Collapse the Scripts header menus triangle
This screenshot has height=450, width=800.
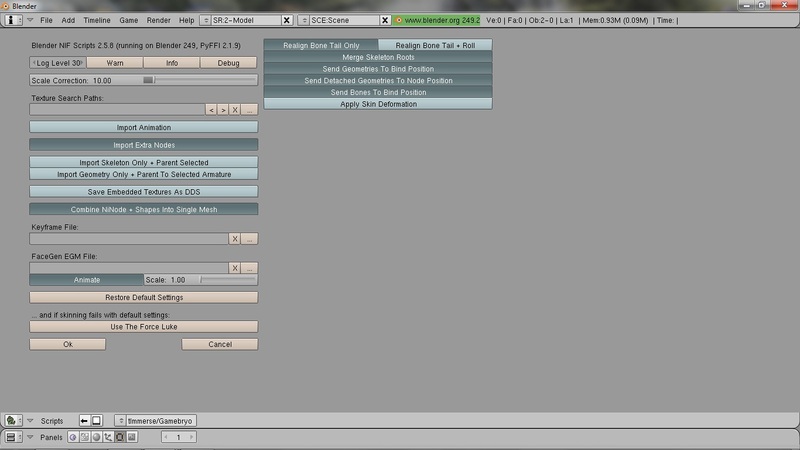pos(30,420)
